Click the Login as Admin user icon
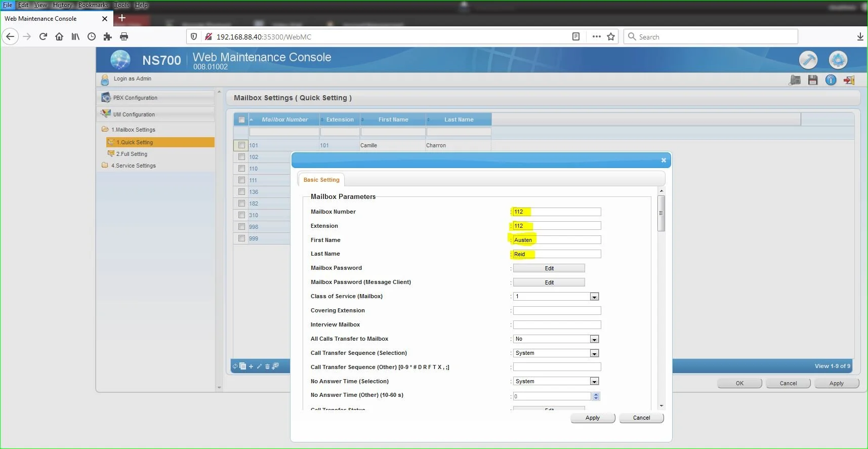This screenshot has height=449, width=868. coord(105,80)
